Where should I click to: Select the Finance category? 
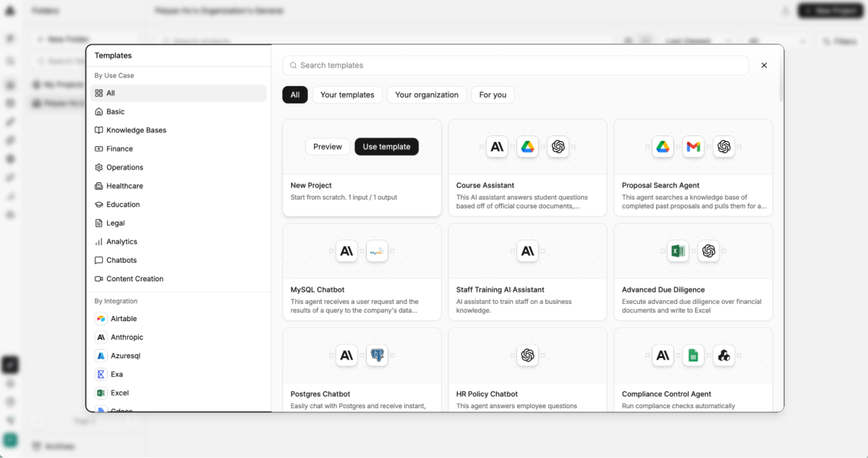178,149
